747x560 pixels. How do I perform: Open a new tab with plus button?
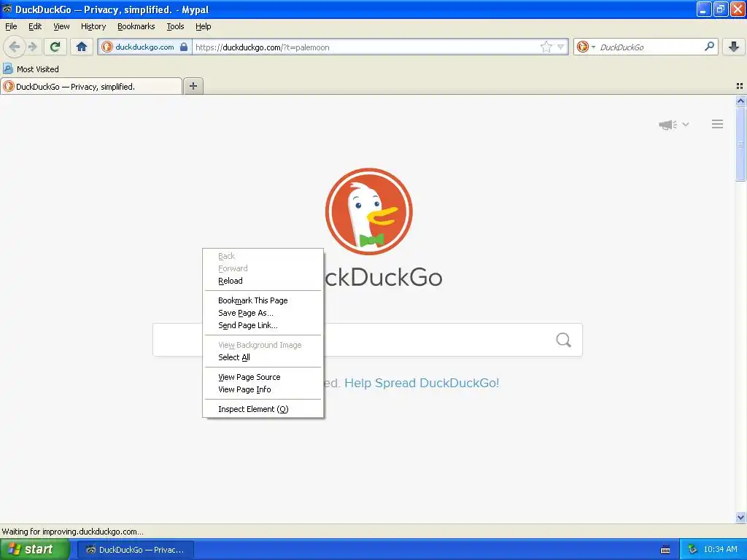[193, 86]
